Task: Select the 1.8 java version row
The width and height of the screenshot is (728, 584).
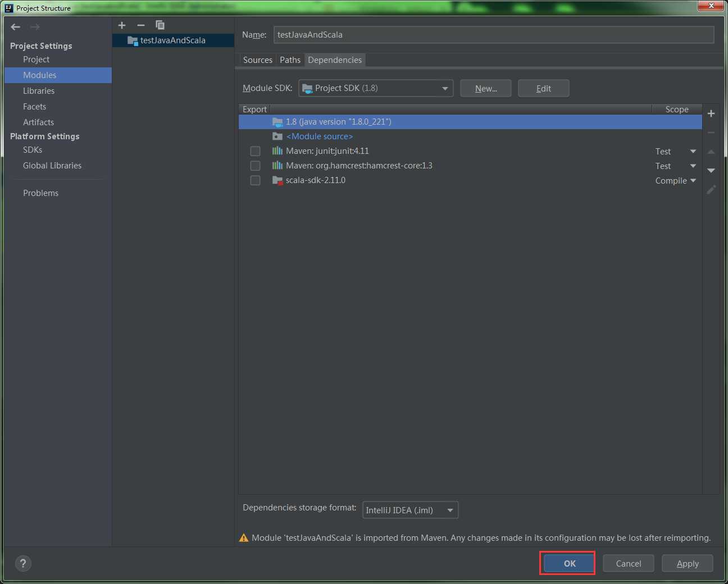Action: pos(470,122)
